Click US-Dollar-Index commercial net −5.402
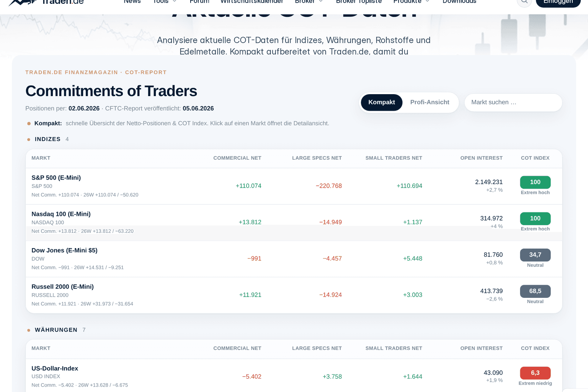Viewport: 588px width, 392px height. [x=252, y=377]
